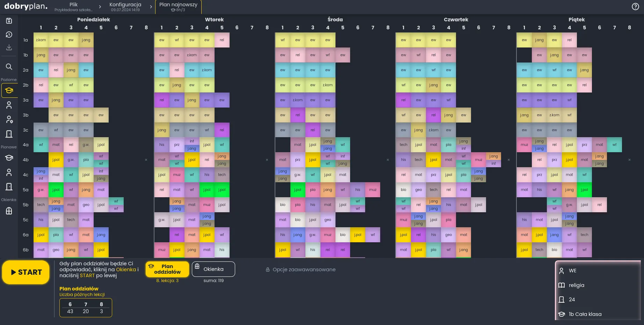Open the history clock icon
This screenshot has height=325, width=644.
click(x=9, y=35)
